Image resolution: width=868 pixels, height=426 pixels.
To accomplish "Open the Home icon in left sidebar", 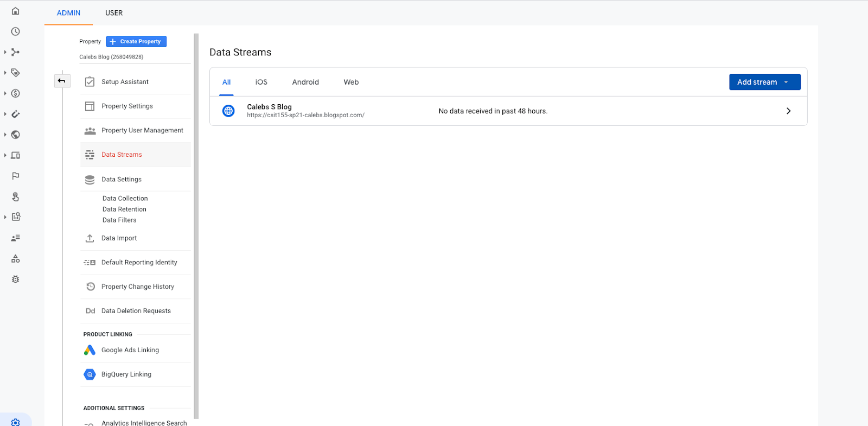I will click(16, 11).
